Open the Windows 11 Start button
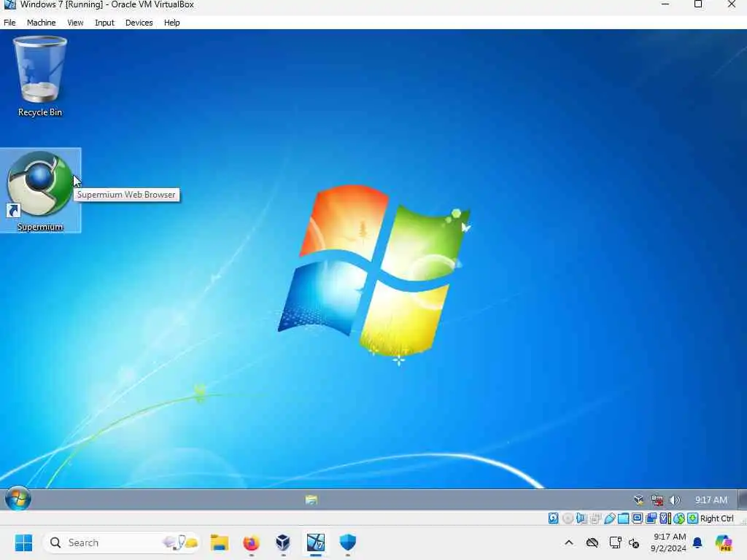747x560 pixels. pos(23,542)
